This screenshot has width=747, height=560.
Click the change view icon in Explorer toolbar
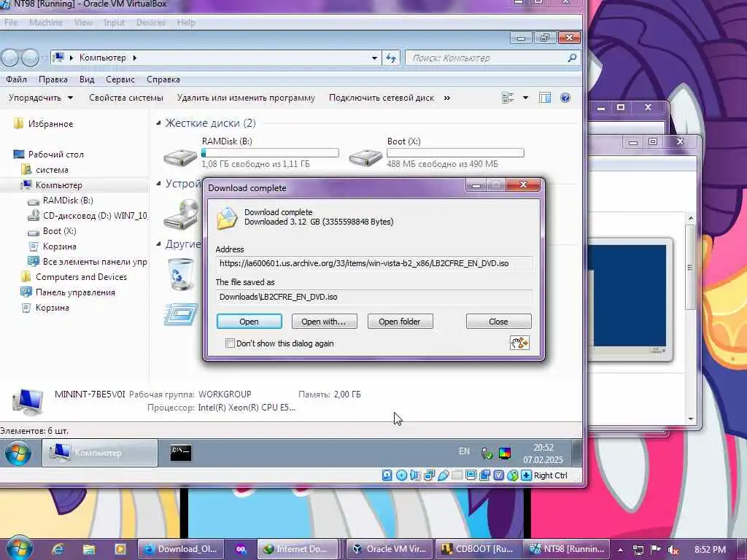click(x=508, y=98)
